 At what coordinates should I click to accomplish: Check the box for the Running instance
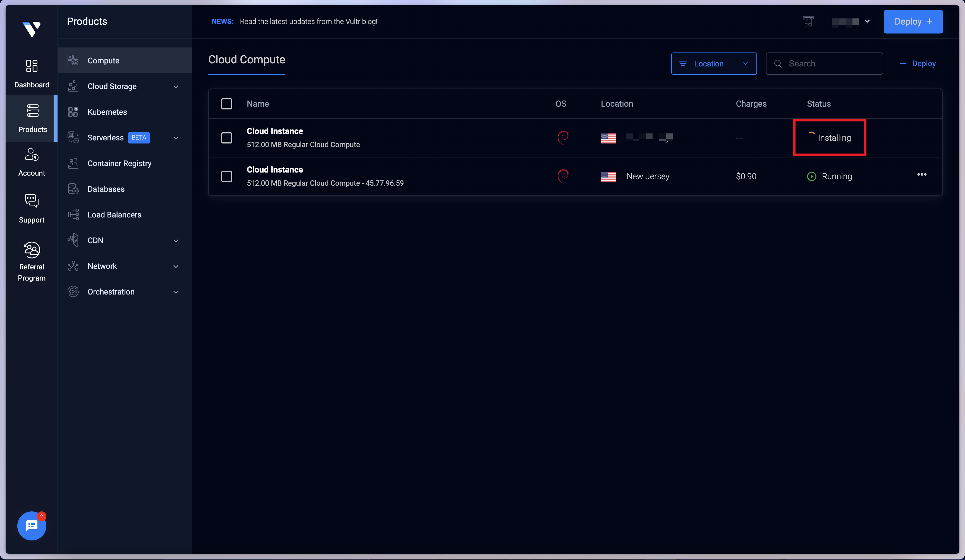pos(227,176)
